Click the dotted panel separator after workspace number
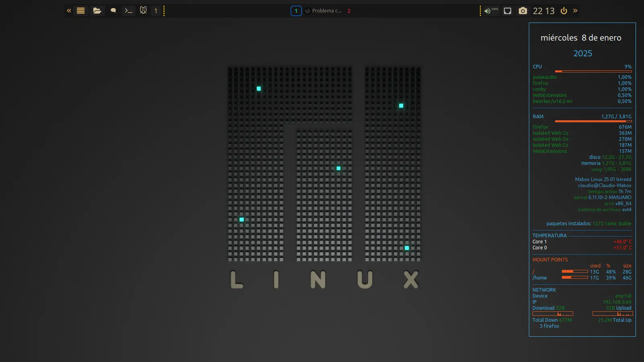Screen dimensions: 644x362 [x=164, y=11]
